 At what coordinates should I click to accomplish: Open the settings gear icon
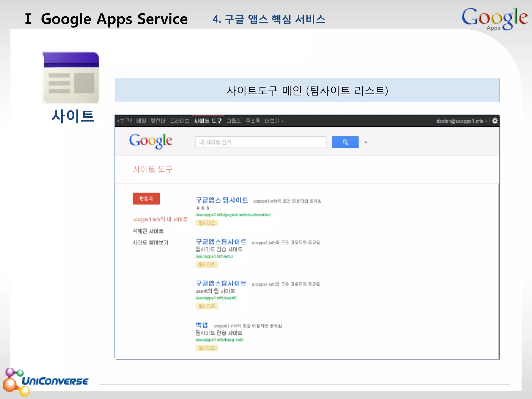pyautogui.click(x=495, y=121)
